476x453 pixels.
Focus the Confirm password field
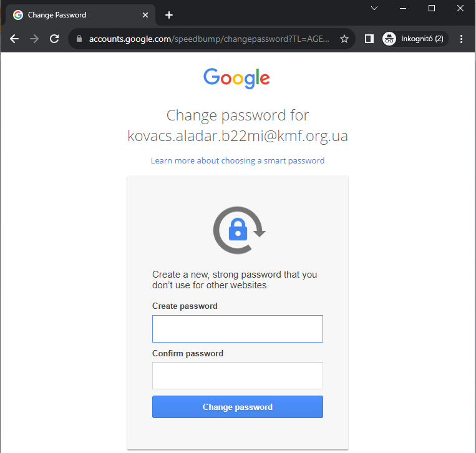point(238,376)
